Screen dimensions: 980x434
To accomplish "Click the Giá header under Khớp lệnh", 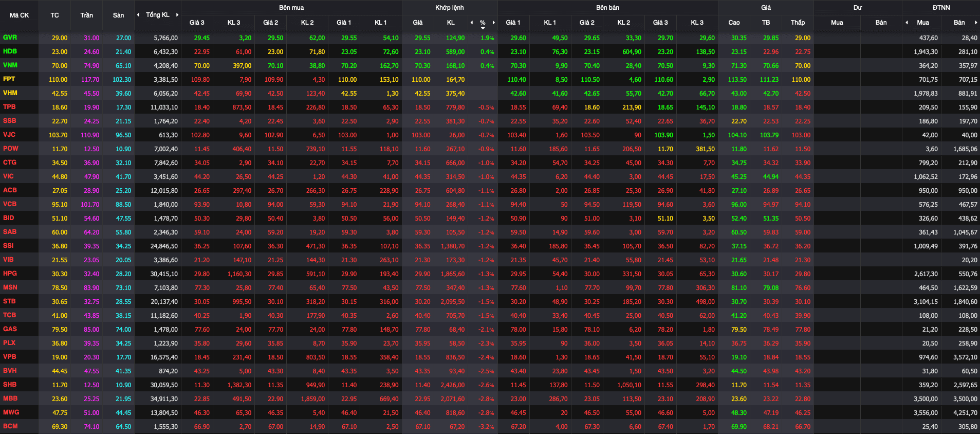I will pyautogui.click(x=418, y=23).
